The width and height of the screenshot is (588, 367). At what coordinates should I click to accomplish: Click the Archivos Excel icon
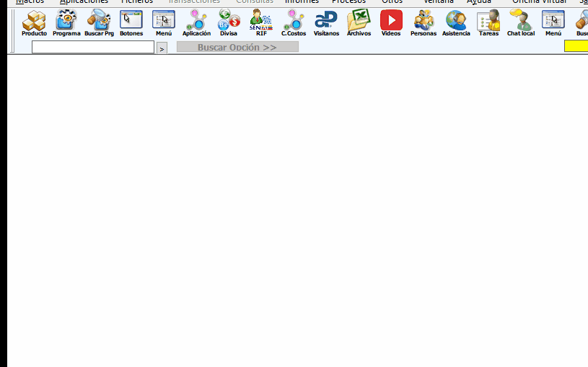(359, 23)
